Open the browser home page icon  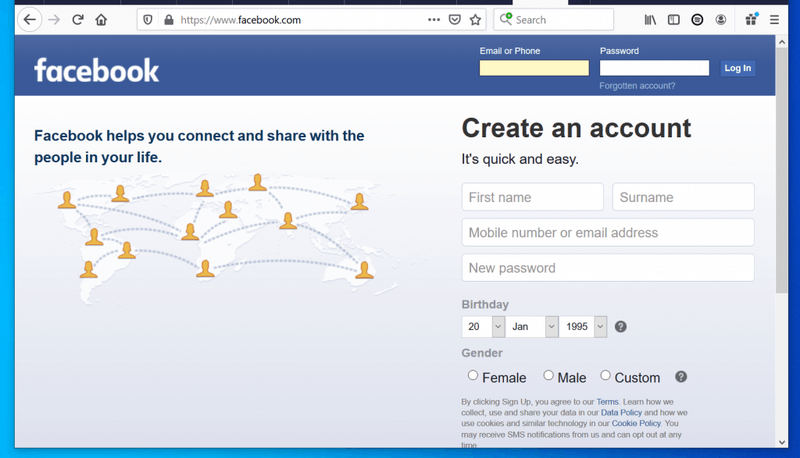101,20
